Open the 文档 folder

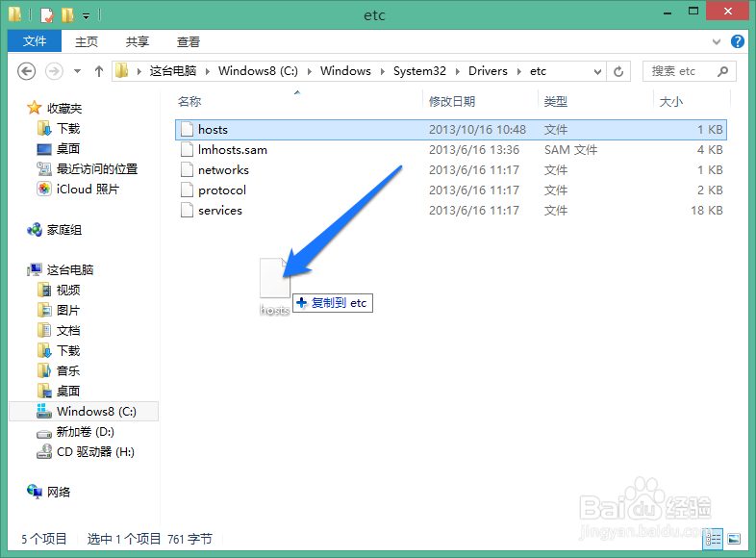[x=68, y=330]
